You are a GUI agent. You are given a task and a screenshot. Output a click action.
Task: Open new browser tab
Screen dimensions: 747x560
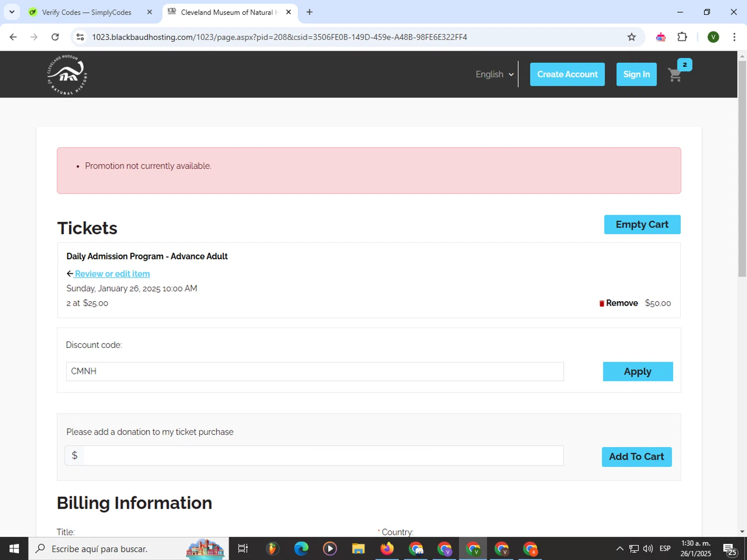click(309, 12)
